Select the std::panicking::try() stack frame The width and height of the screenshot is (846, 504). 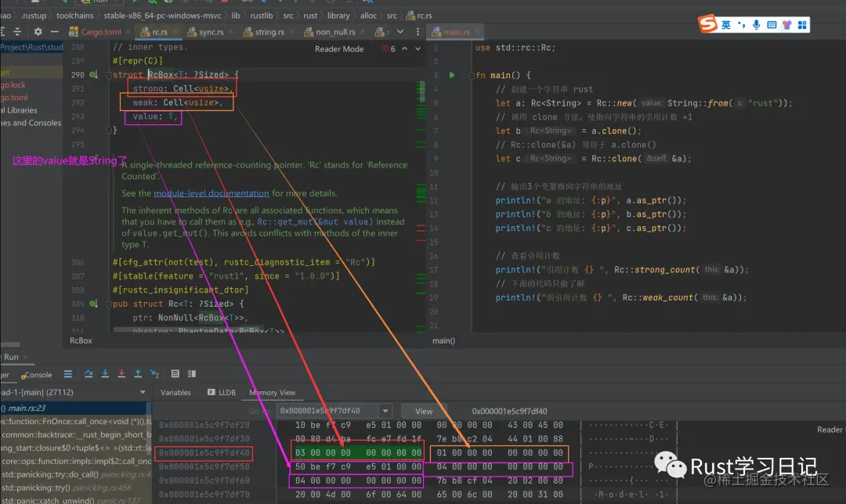click(x=75, y=488)
